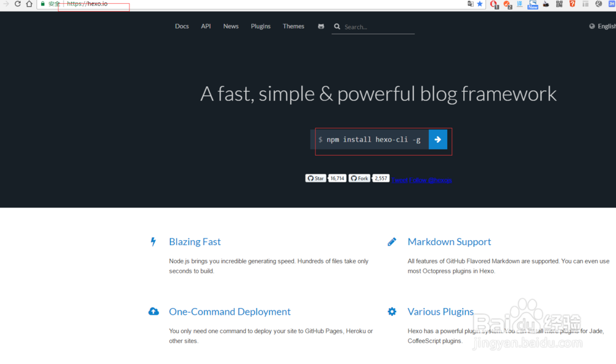
Task: Click the gear icon beside Various Plugins
Action: coord(392,312)
